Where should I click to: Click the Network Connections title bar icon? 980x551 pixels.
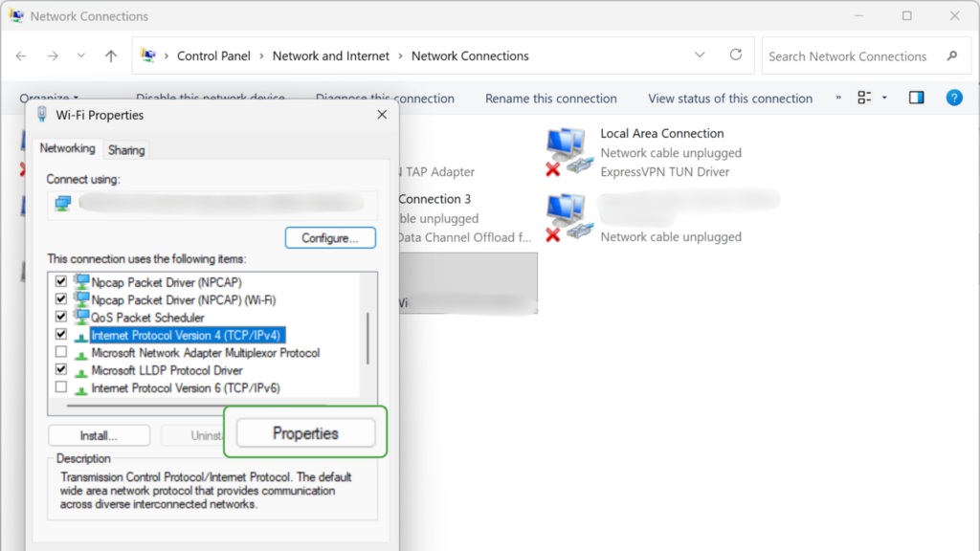click(x=16, y=15)
